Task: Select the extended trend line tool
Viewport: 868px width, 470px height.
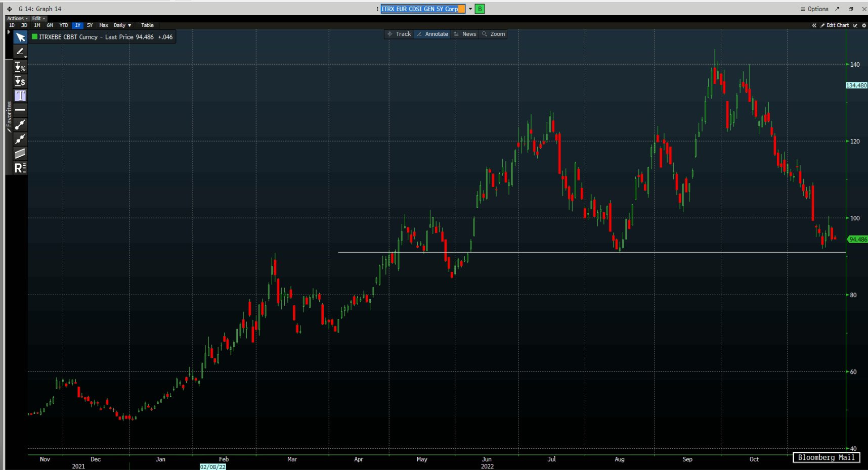Action: coord(20,139)
